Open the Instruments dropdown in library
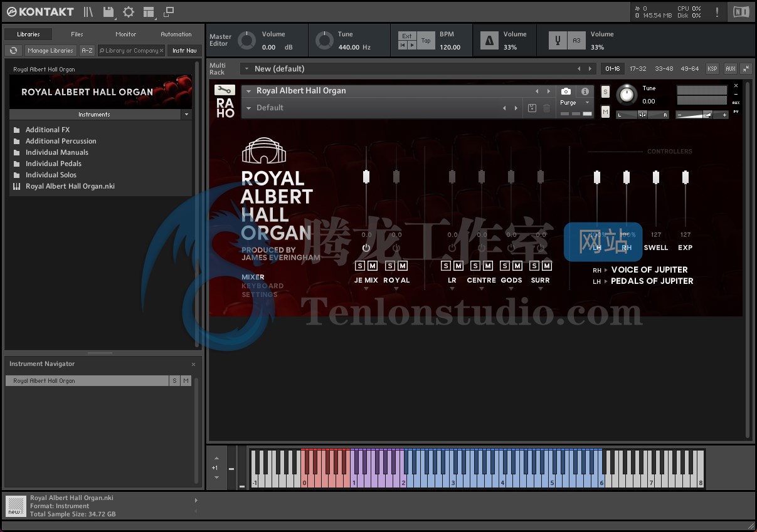This screenshot has width=757, height=532. point(186,115)
